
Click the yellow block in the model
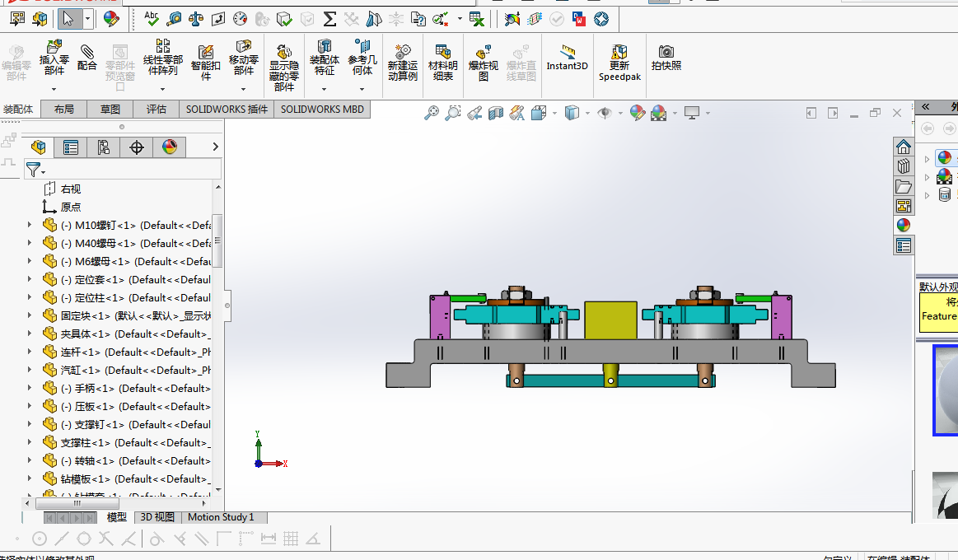(610, 320)
